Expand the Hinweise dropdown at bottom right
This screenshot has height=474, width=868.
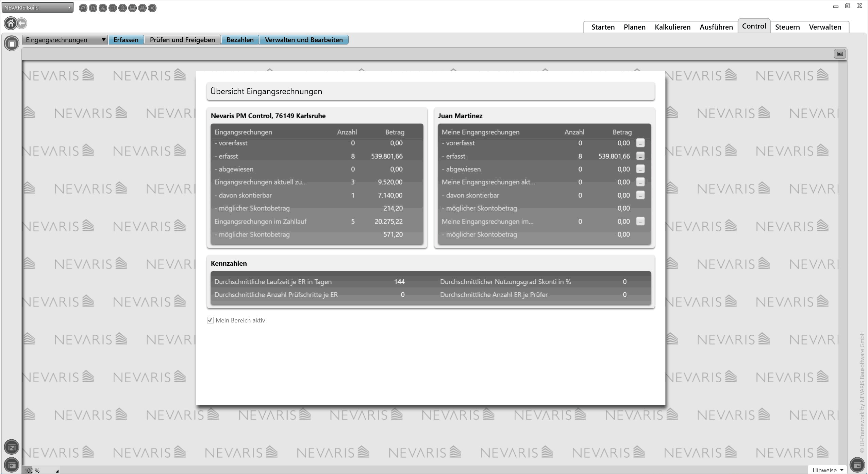coord(828,470)
